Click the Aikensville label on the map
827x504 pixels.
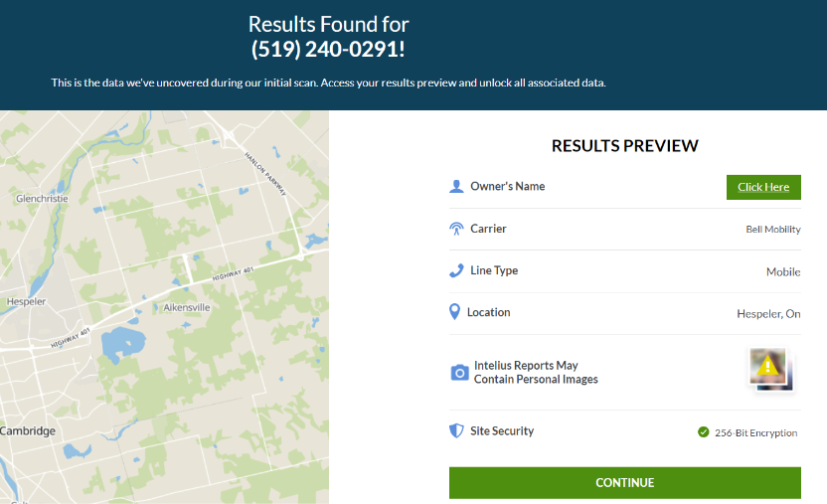click(186, 307)
